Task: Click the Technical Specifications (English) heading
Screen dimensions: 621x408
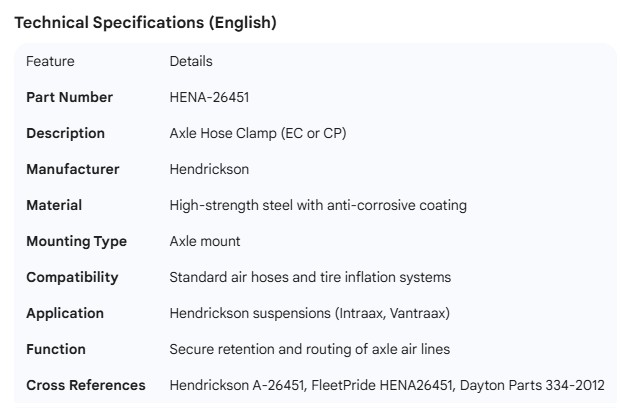Action: (x=145, y=22)
